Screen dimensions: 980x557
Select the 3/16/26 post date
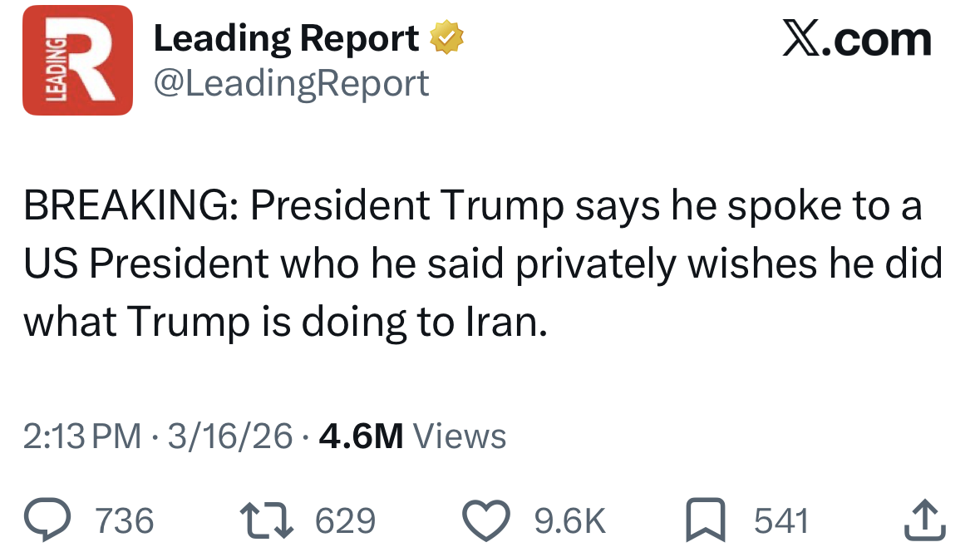[x=230, y=436]
